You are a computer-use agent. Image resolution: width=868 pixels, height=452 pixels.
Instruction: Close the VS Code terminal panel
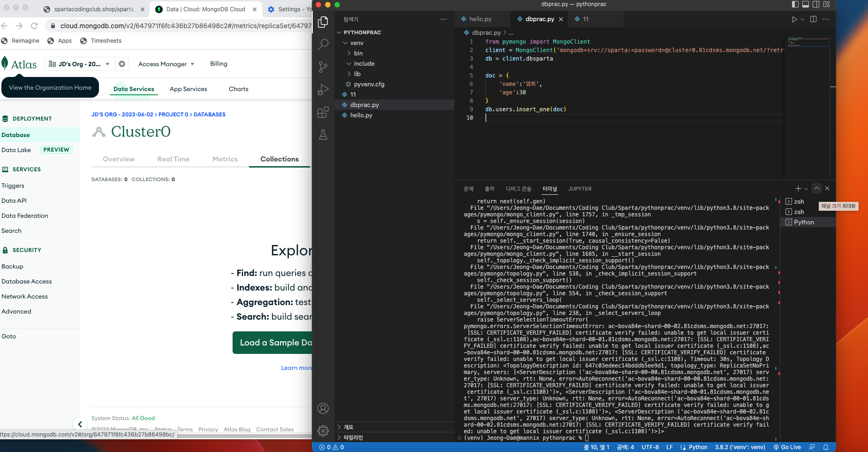pos(827,188)
